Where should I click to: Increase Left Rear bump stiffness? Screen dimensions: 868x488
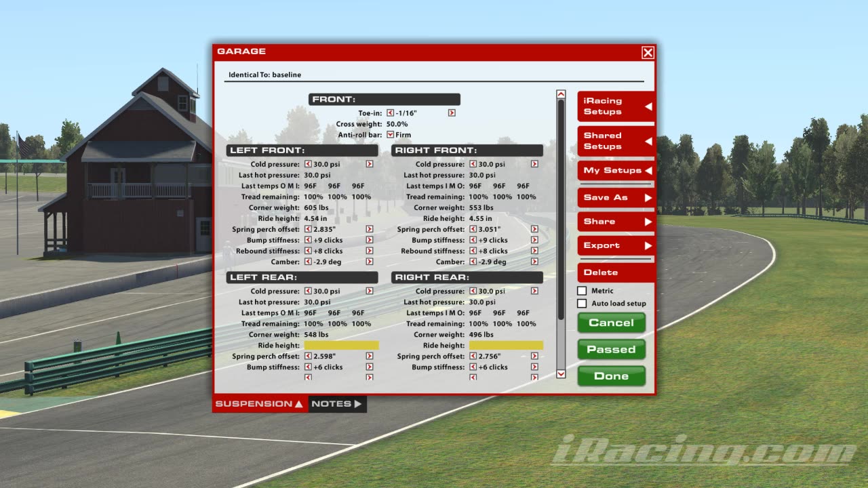370,367
